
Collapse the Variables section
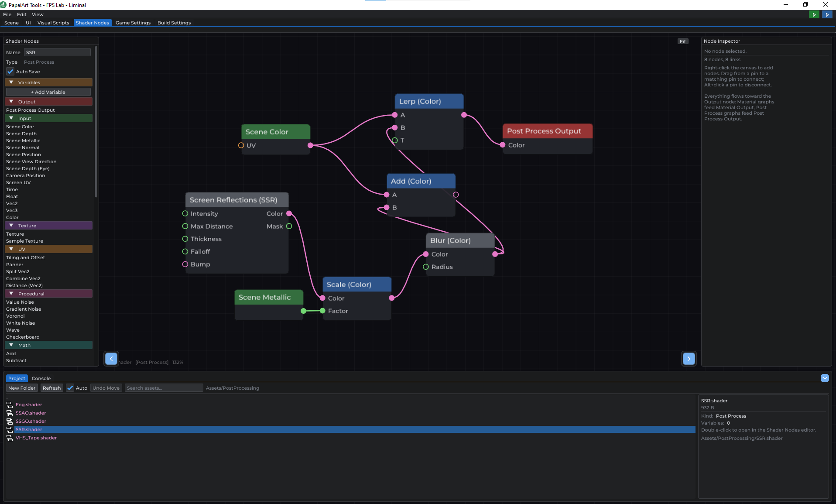coord(48,82)
